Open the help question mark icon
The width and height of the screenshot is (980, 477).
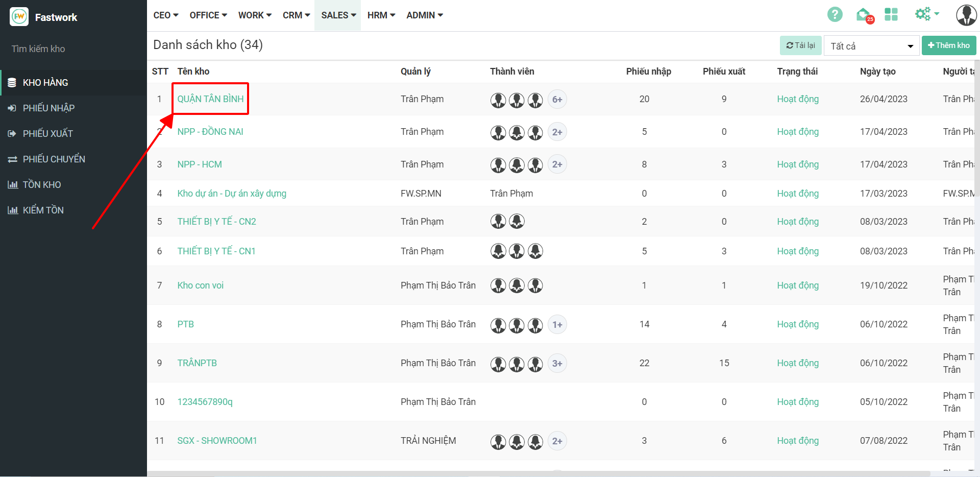coord(835,15)
